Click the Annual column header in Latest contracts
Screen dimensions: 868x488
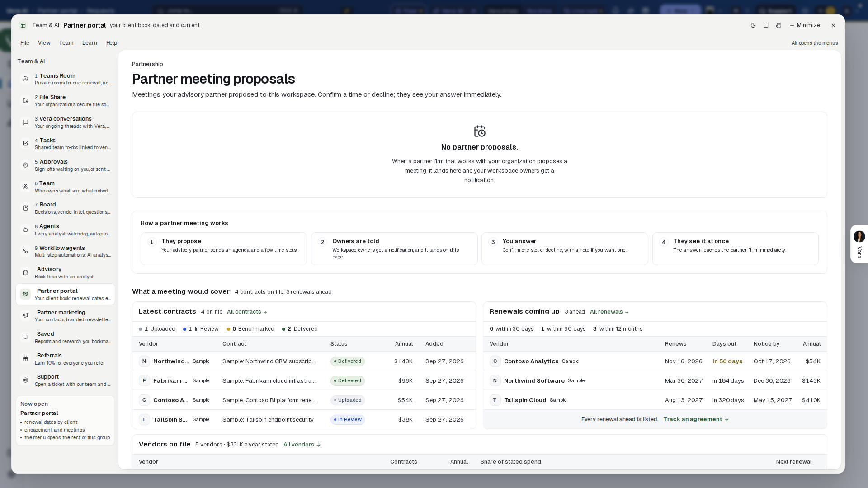[x=404, y=344]
